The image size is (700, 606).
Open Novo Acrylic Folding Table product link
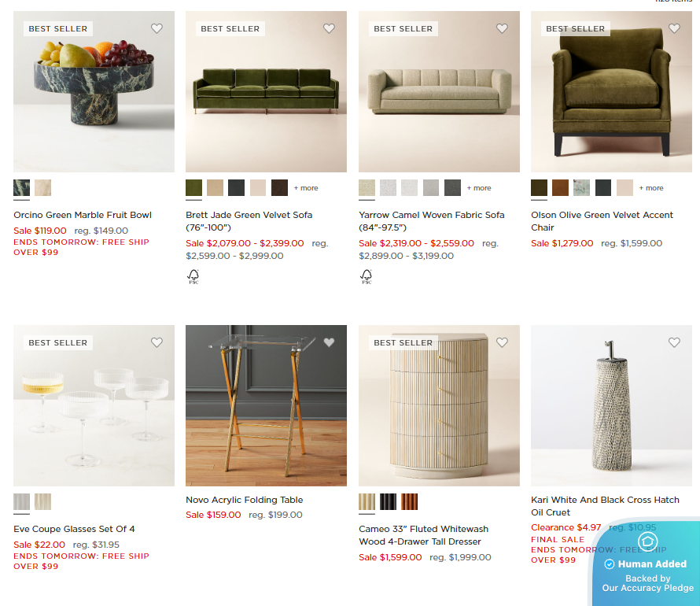pyautogui.click(x=244, y=500)
